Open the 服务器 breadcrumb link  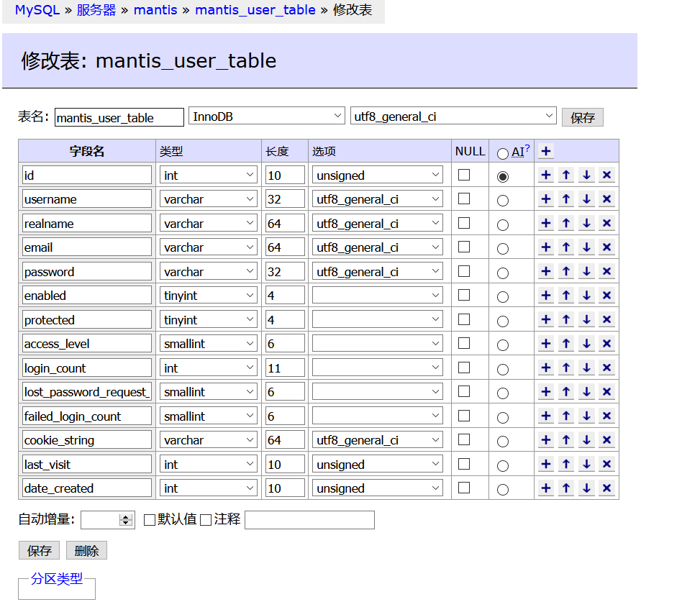(96, 10)
